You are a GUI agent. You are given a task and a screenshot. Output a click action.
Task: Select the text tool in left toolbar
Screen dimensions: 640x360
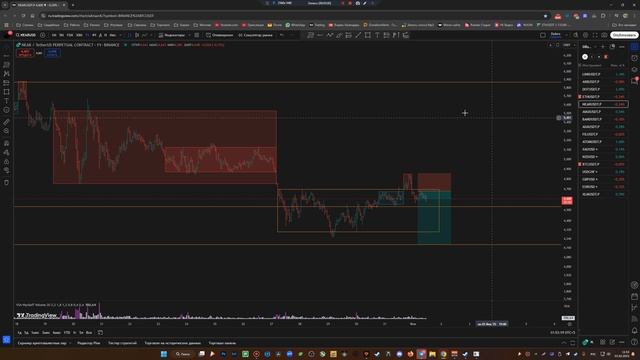[7, 101]
